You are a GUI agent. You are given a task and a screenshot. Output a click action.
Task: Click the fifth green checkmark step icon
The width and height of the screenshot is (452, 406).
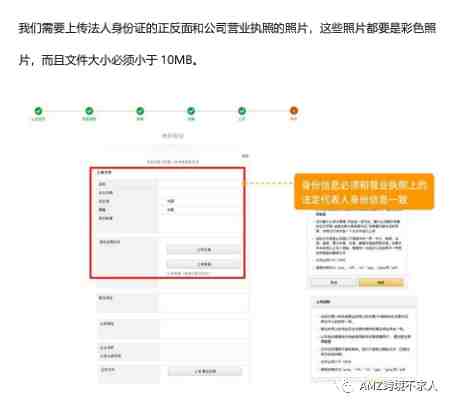(242, 111)
